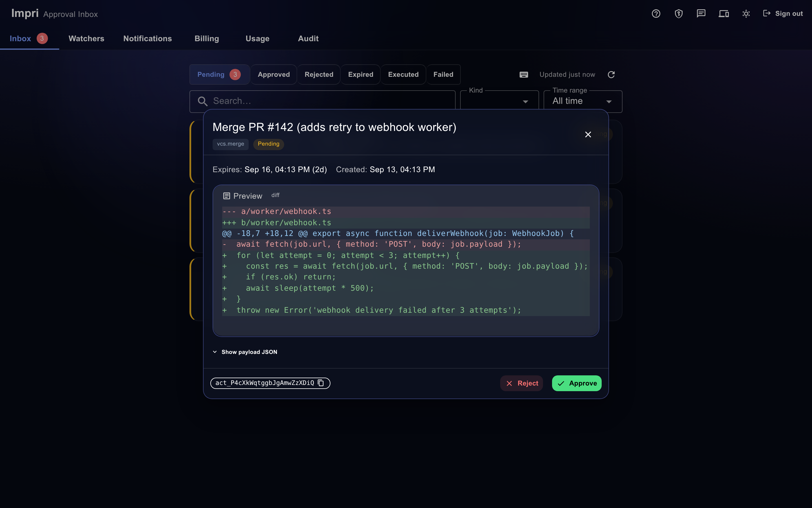
Task: Open the Watchers tab
Action: [x=86, y=39]
